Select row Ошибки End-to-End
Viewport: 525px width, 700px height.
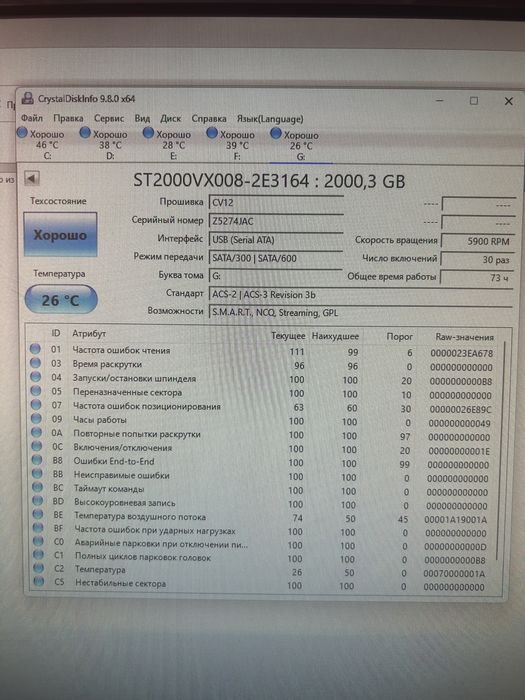pyautogui.click(x=262, y=462)
